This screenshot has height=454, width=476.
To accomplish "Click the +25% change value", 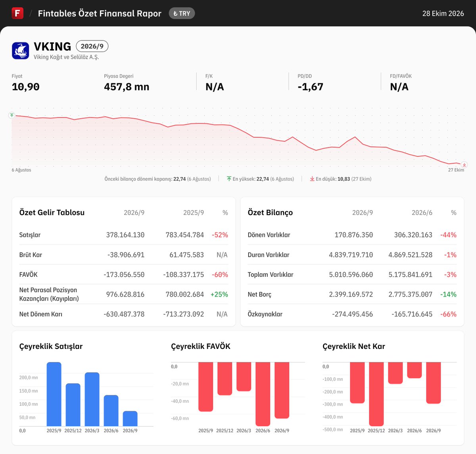I will point(219,294).
